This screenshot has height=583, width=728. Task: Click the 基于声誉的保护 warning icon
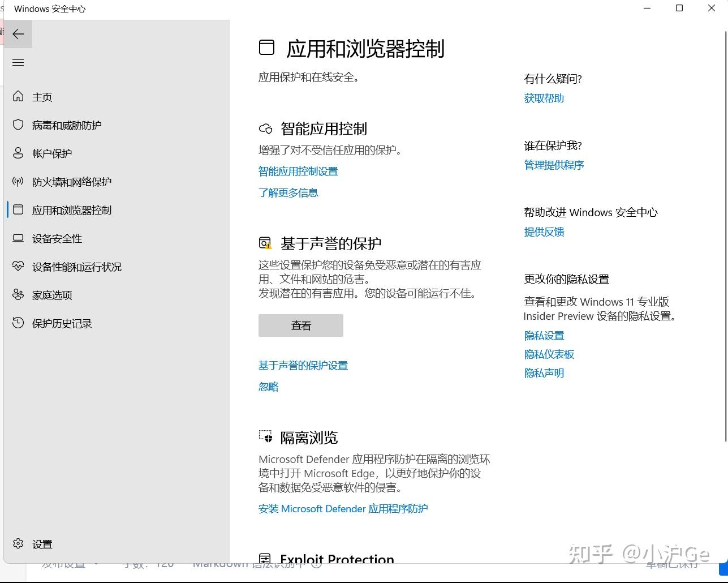[x=265, y=243]
